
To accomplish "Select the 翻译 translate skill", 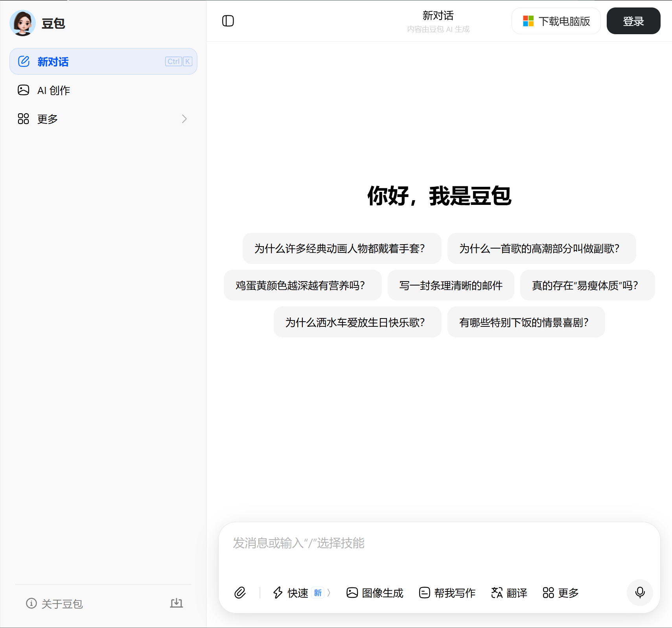I will point(509,593).
